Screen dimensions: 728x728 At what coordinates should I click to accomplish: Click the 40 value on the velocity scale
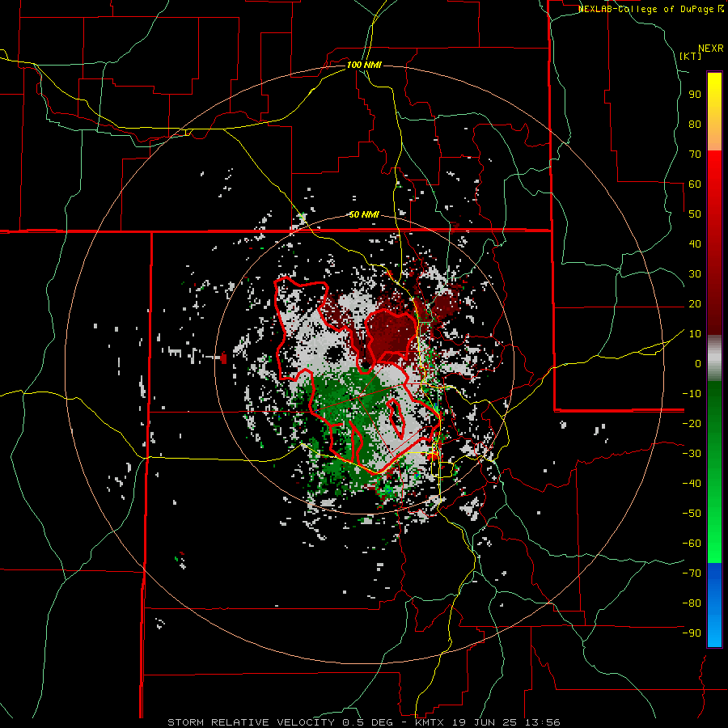(695, 244)
